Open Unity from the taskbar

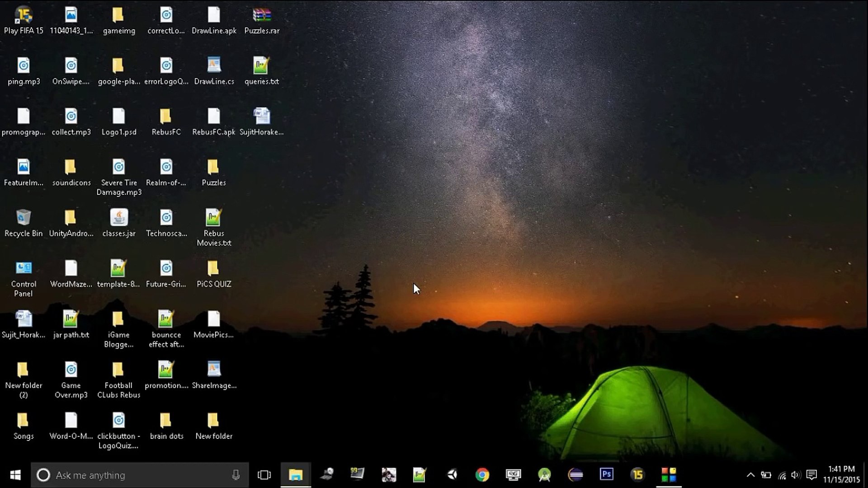452,474
